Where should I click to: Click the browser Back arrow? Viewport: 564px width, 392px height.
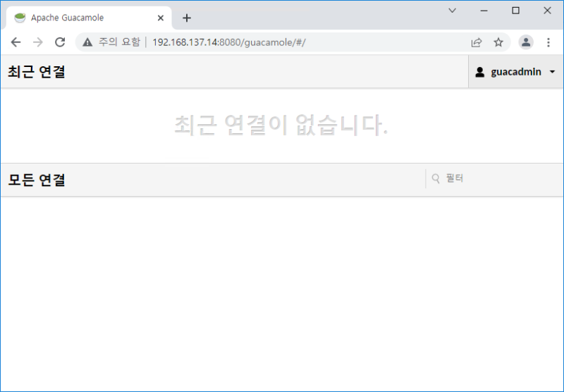click(16, 42)
